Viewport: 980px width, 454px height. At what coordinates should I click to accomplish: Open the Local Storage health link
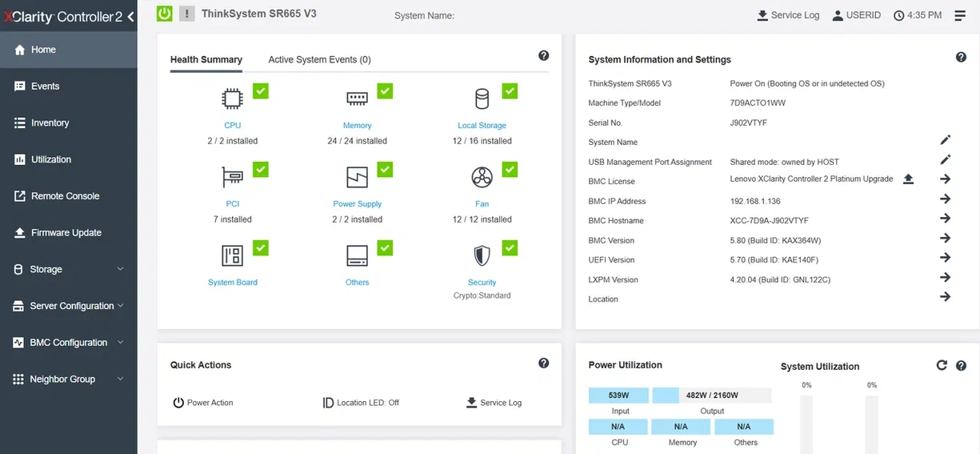[x=482, y=126]
